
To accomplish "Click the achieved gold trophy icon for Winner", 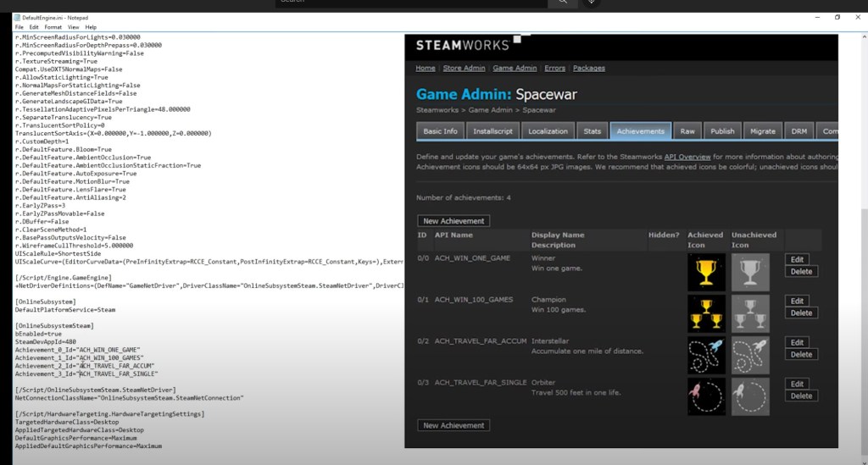I will (706, 272).
